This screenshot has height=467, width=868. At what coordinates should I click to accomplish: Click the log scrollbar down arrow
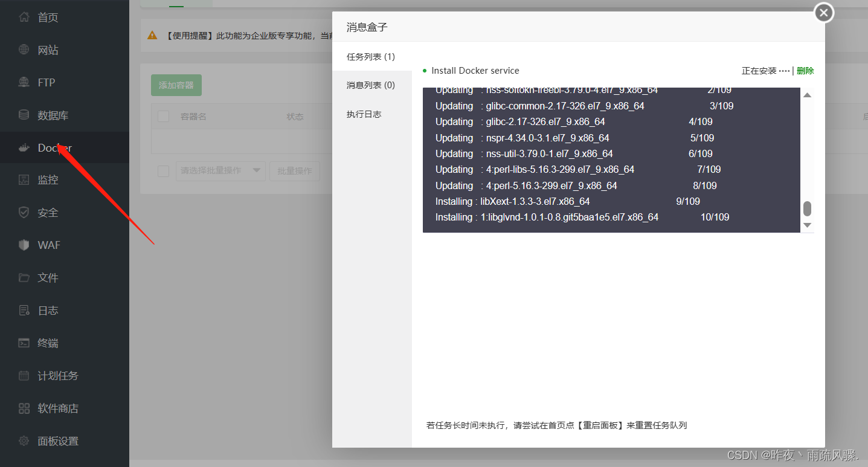click(807, 225)
